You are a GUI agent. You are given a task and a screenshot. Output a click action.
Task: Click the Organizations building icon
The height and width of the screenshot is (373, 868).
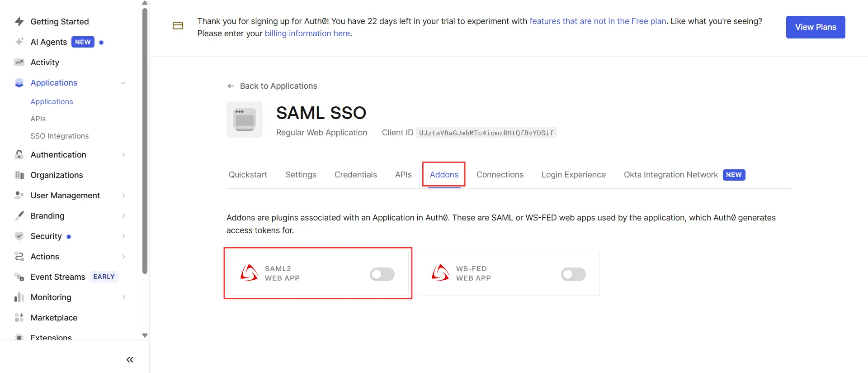click(x=19, y=175)
